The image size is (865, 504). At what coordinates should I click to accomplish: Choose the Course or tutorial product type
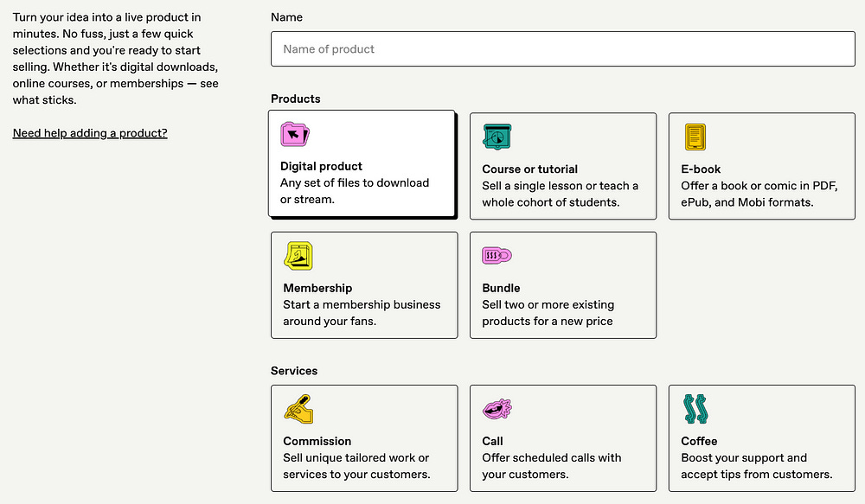click(x=563, y=166)
